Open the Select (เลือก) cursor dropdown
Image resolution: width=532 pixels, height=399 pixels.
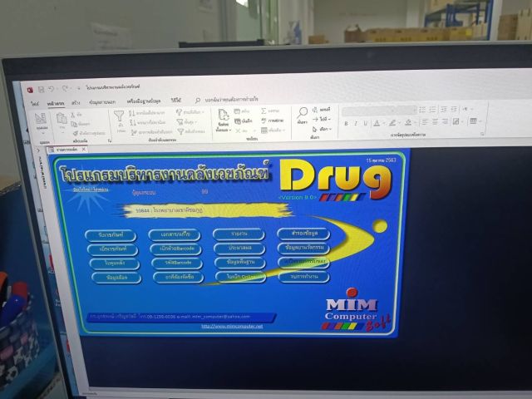322,130
